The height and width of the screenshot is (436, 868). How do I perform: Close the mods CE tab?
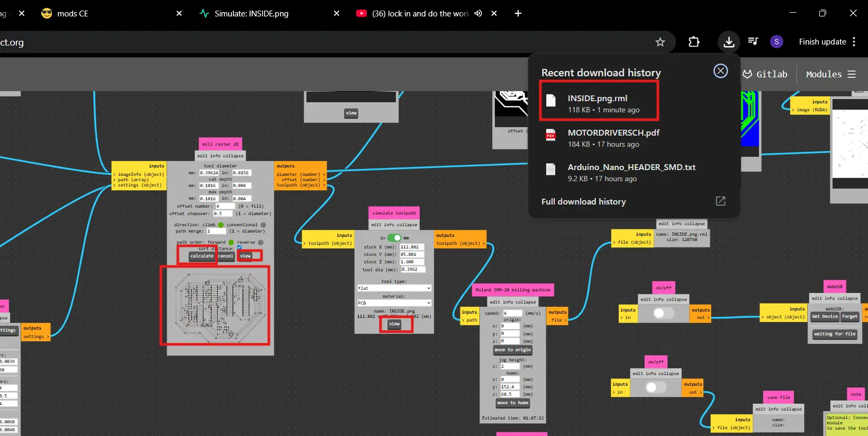pos(179,13)
